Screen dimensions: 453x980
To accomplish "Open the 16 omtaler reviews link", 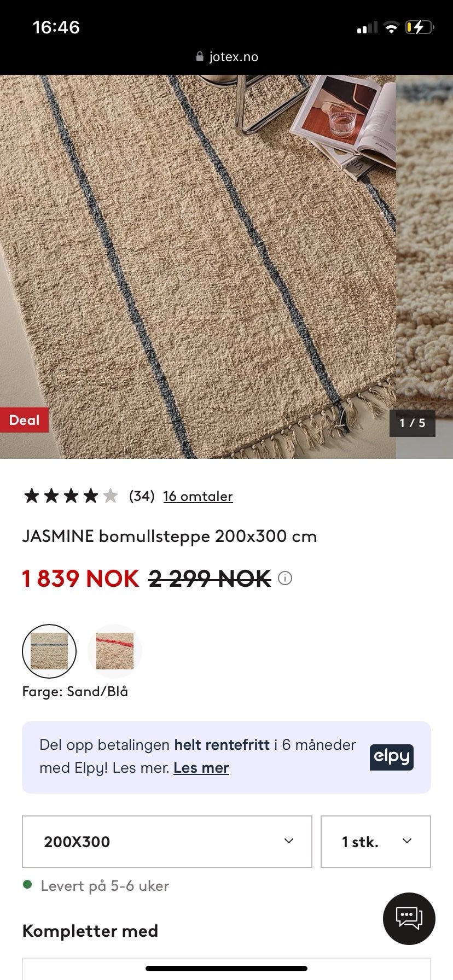I will 198,496.
